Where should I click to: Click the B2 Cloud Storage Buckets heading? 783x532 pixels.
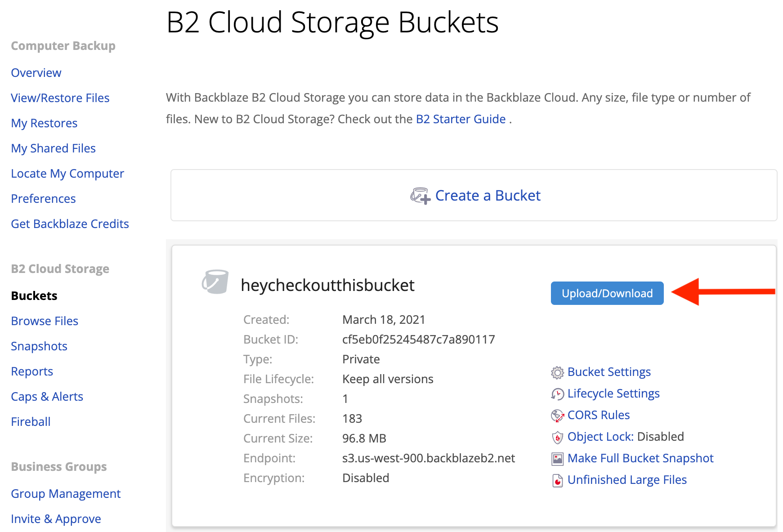pos(332,22)
